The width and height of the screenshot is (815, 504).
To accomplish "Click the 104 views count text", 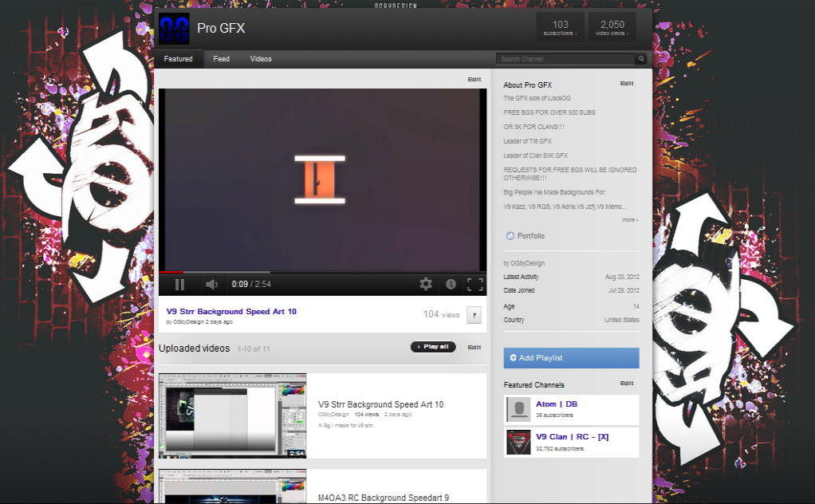I will (x=441, y=314).
